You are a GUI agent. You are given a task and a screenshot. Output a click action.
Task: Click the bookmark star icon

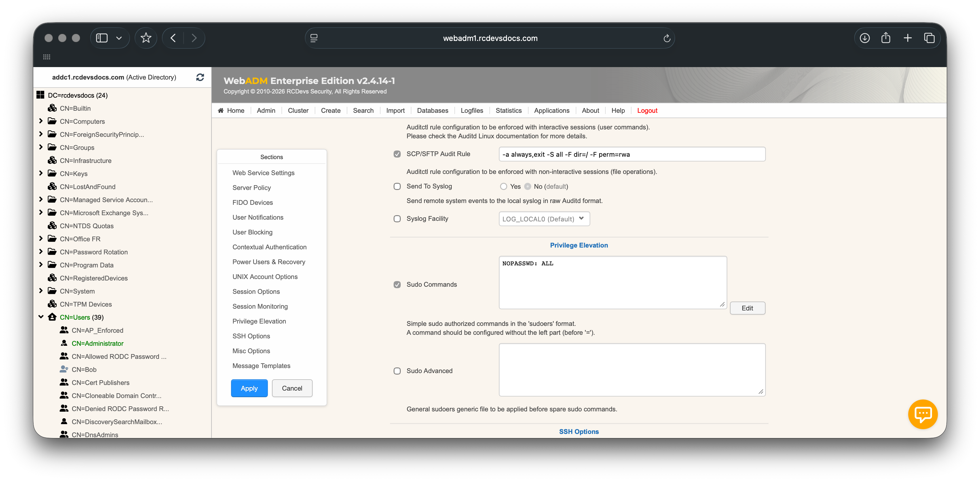[146, 38]
